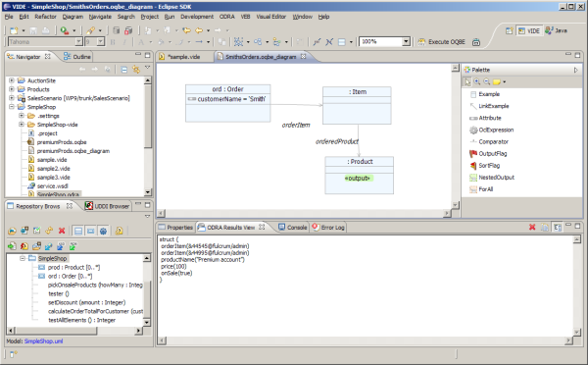Click the open folder icon in Repository Browser

12,231
